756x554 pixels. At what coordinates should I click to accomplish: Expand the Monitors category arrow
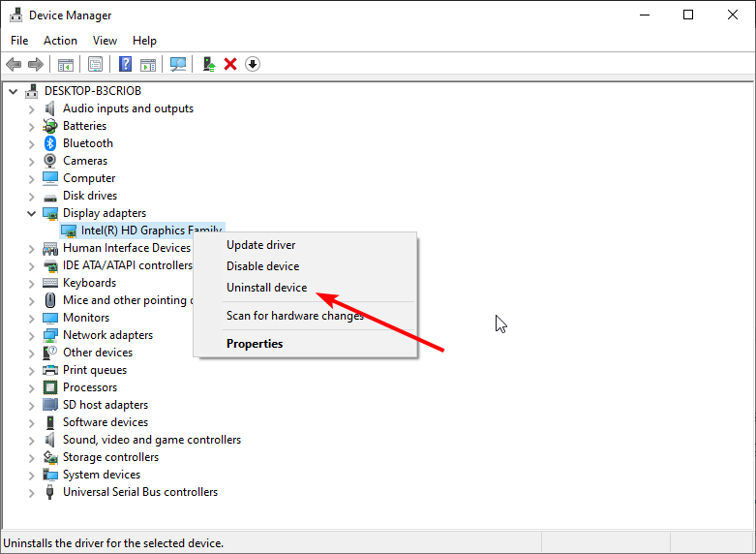[31, 318]
